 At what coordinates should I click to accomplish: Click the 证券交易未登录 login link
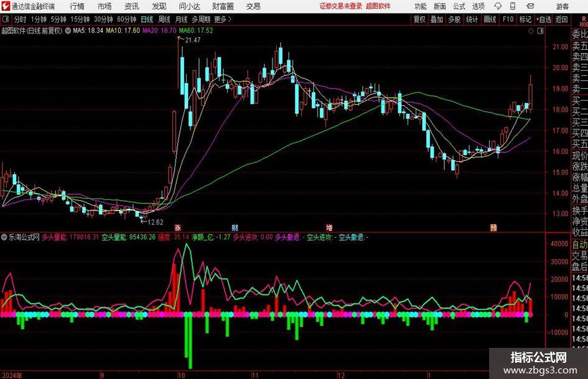pyautogui.click(x=341, y=6)
